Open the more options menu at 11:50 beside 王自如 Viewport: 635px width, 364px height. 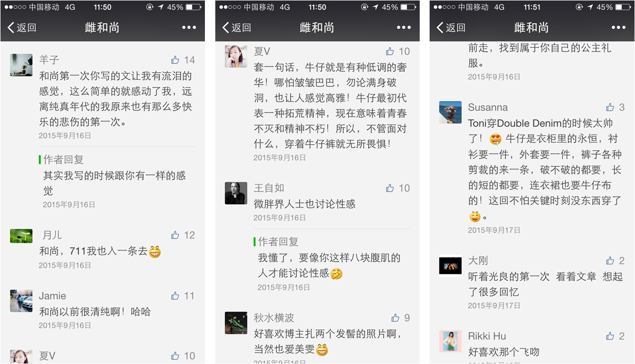(404, 28)
